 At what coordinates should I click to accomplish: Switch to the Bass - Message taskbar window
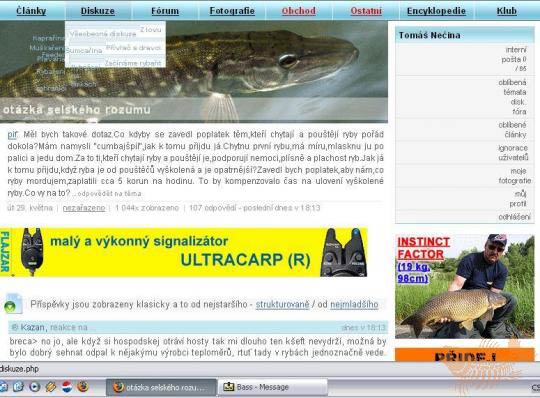click(273, 387)
